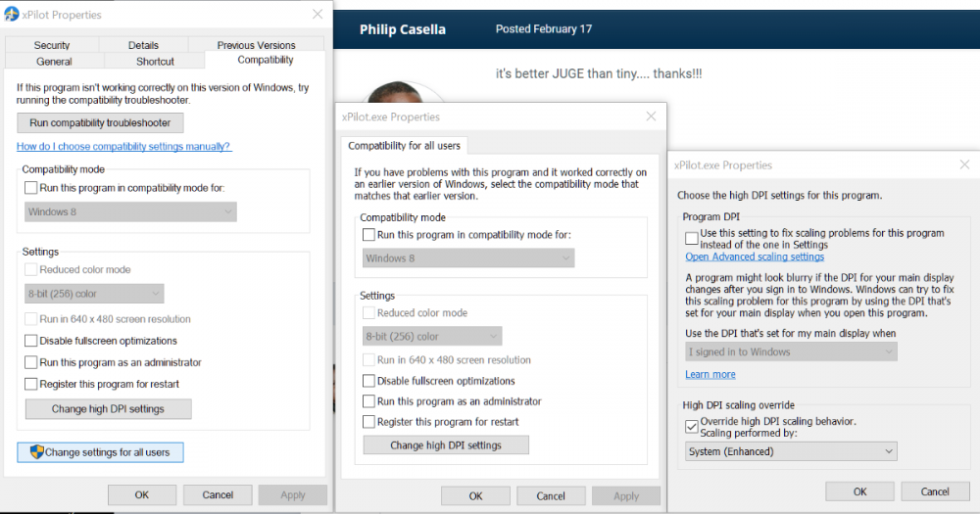Click Run compatibility troubleshooter button
This screenshot has width=980, height=514.
100,123
